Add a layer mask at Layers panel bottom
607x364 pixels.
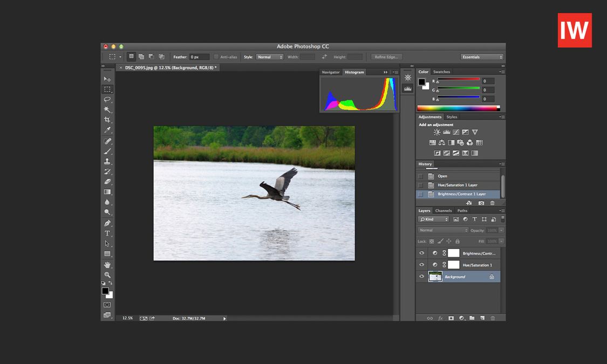pyautogui.click(x=451, y=318)
